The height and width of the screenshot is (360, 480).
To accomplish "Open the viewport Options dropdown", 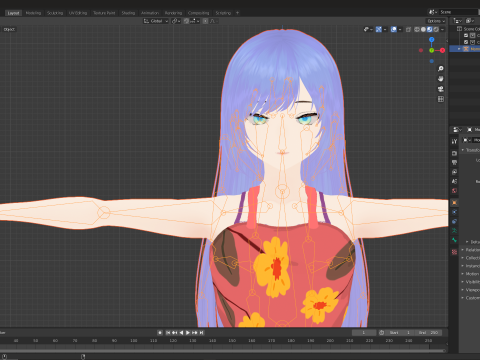I will tap(436, 21).
